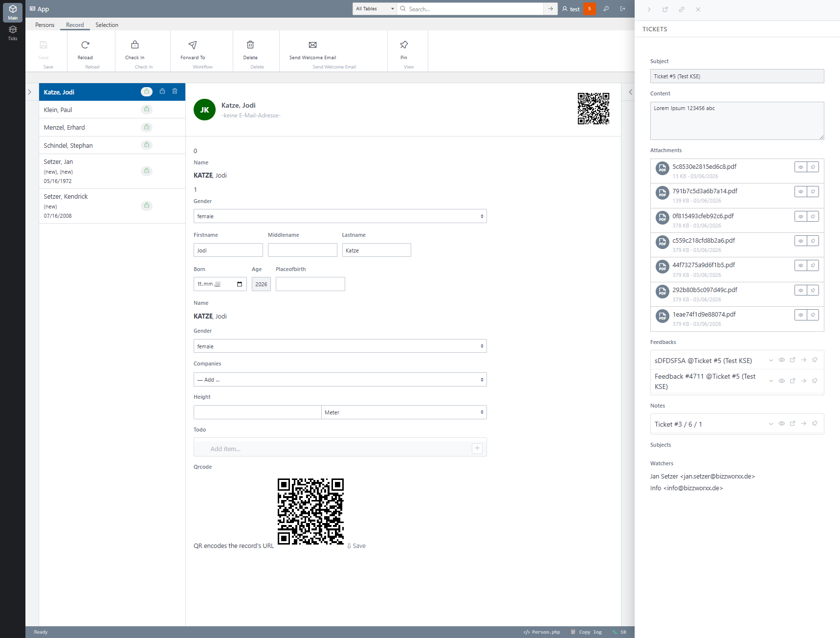
Task: Click the Send Welcome Email envelope icon
Action: click(x=313, y=45)
